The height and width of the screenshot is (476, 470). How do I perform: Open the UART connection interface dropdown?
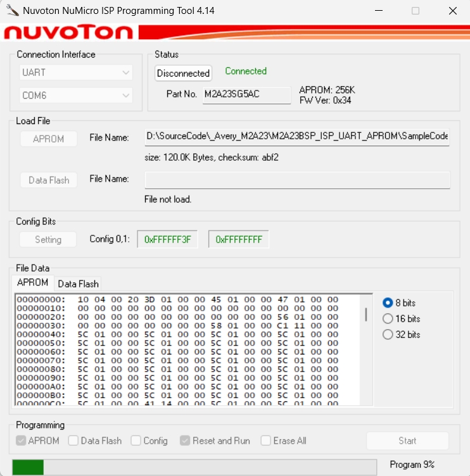click(75, 72)
